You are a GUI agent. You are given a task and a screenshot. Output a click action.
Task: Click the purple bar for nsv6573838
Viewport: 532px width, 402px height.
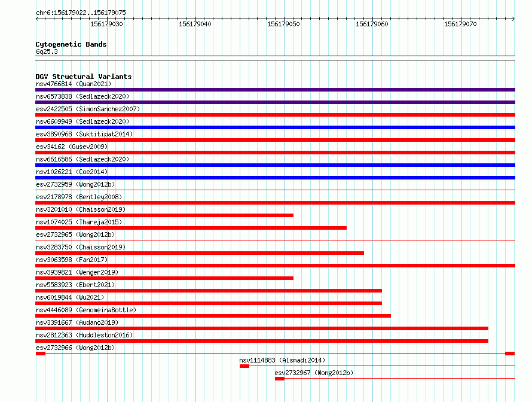[275, 102]
